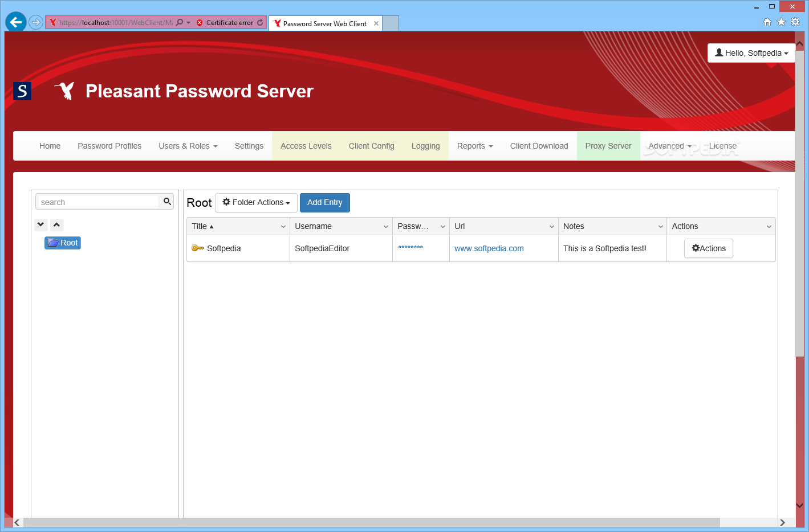Open Notes column options chevron

click(x=661, y=226)
